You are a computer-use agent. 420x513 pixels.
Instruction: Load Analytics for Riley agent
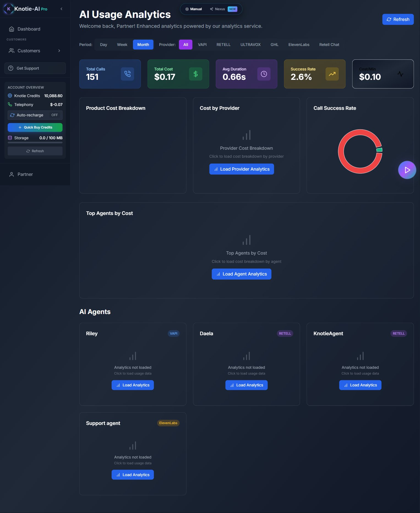tap(133, 385)
